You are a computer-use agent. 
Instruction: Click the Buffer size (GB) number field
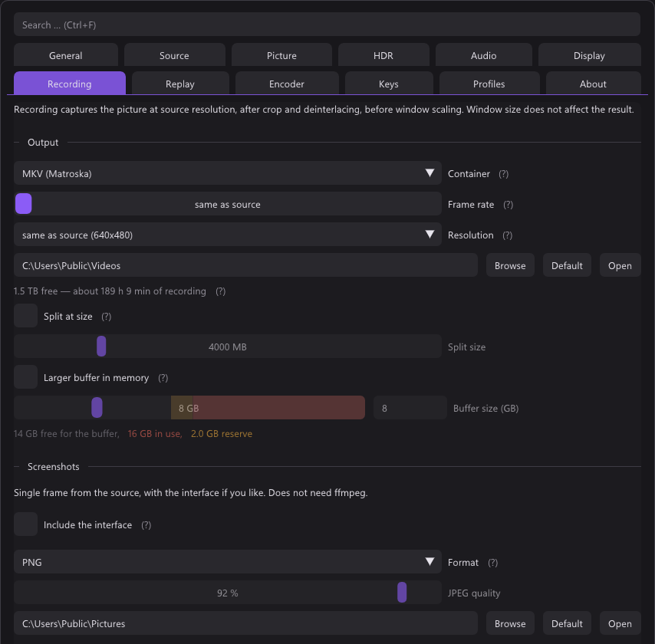(x=410, y=408)
